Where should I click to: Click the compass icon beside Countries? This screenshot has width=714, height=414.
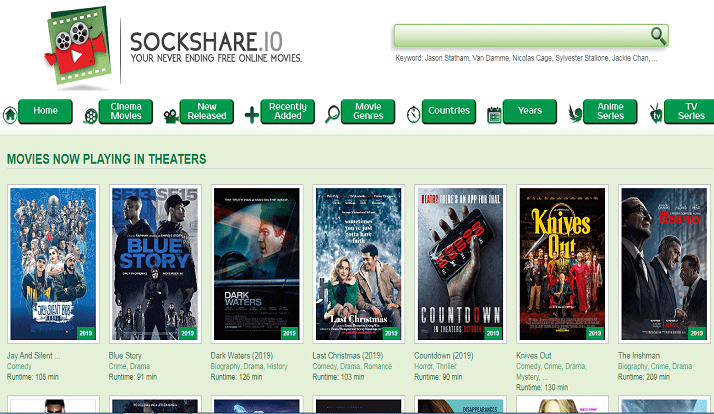(413, 114)
